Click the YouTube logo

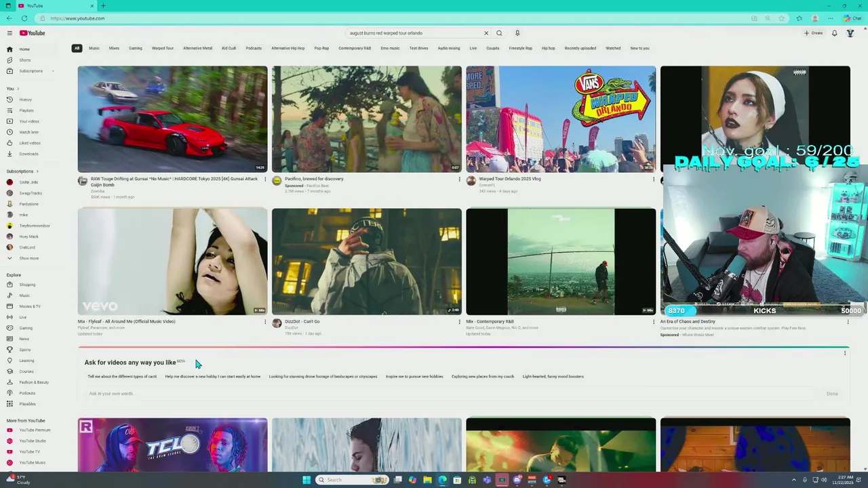(x=32, y=33)
